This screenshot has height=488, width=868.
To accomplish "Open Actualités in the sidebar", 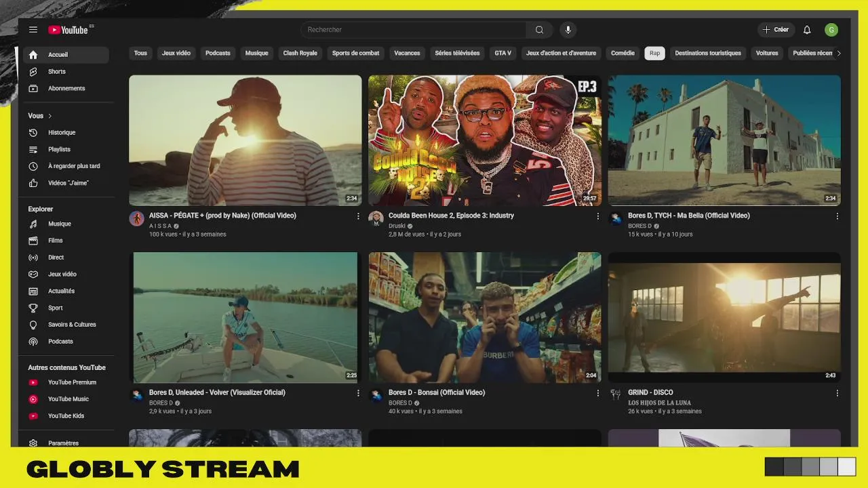I will coord(66,291).
